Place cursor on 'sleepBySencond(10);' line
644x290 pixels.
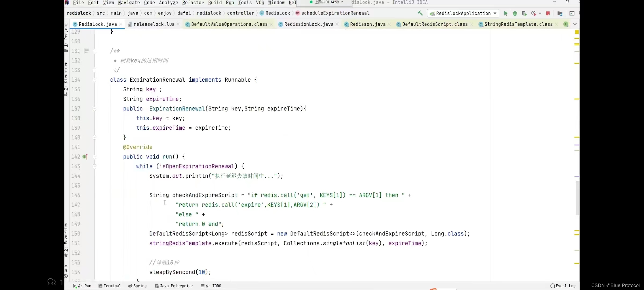pyautogui.click(x=180, y=272)
